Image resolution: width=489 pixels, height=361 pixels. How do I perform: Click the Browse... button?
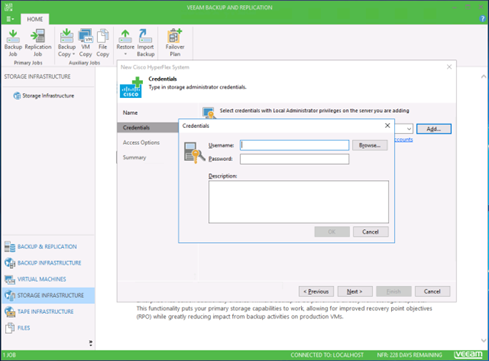[x=370, y=145]
